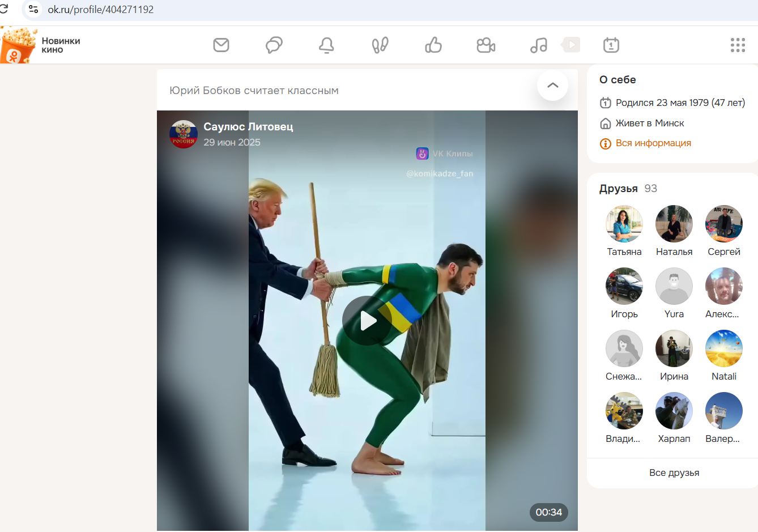
Task: Click the name Татьяна under the avatar
Action: click(x=624, y=252)
